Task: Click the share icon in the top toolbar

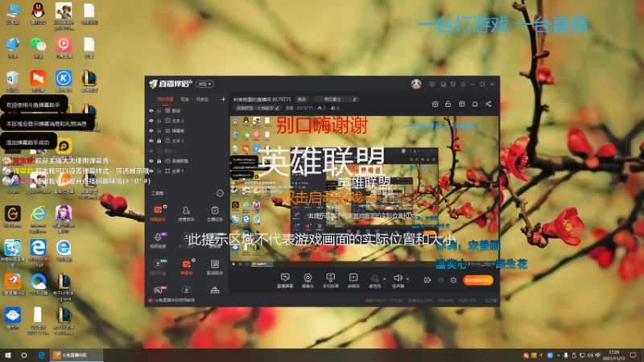Action: 489,105
